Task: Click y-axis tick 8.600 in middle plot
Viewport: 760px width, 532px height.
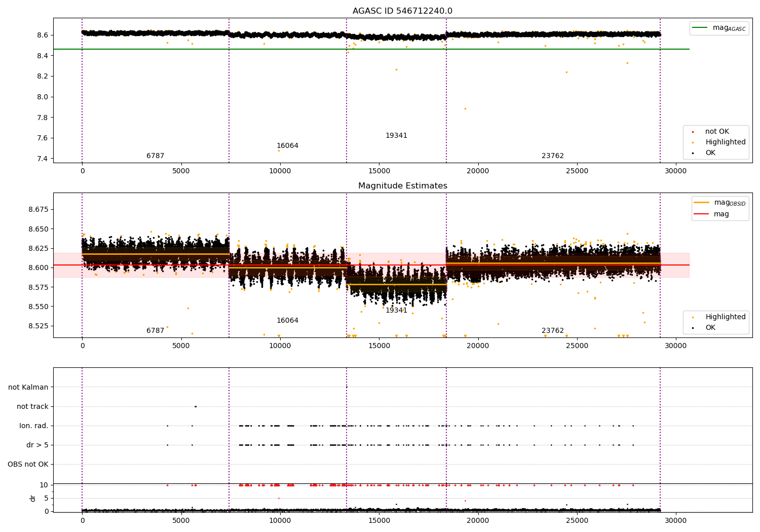Action: (x=39, y=268)
